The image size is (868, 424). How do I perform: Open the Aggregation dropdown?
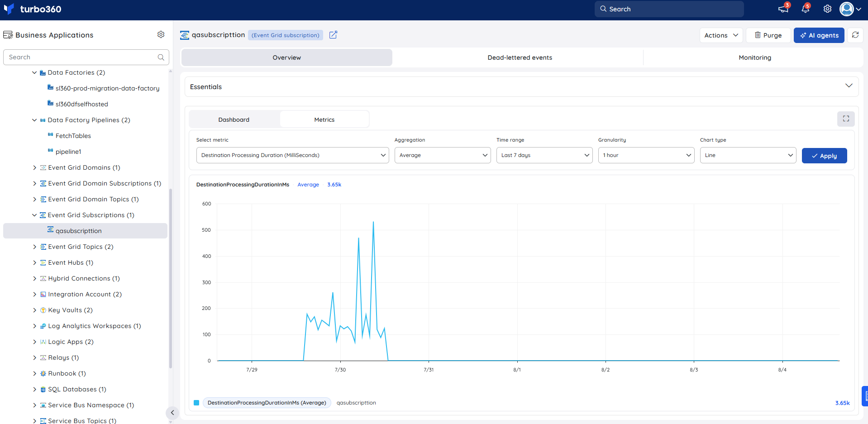click(x=443, y=155)
